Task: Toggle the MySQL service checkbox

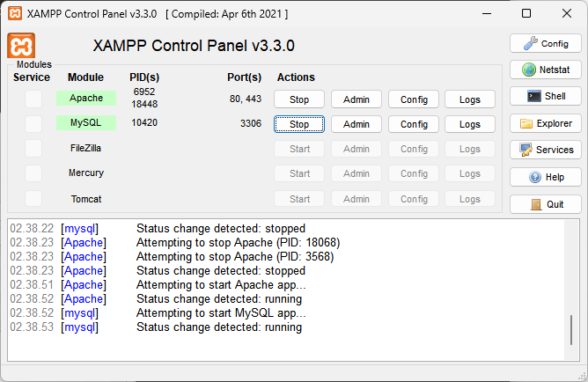Action: tap(33, 124)
